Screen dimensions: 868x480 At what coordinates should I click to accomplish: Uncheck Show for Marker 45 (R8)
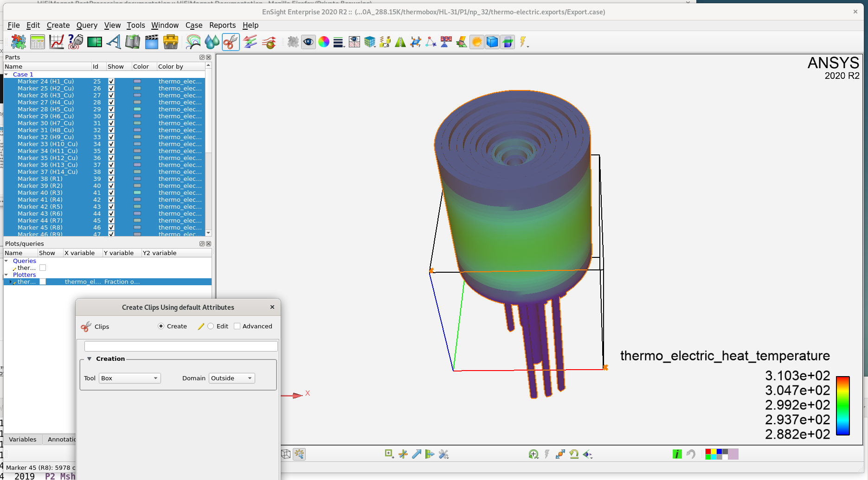(x=111, y=227)
